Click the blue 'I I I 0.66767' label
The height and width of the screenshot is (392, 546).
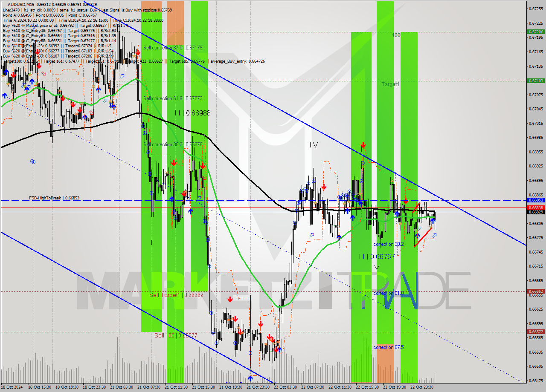pos(377,257)
